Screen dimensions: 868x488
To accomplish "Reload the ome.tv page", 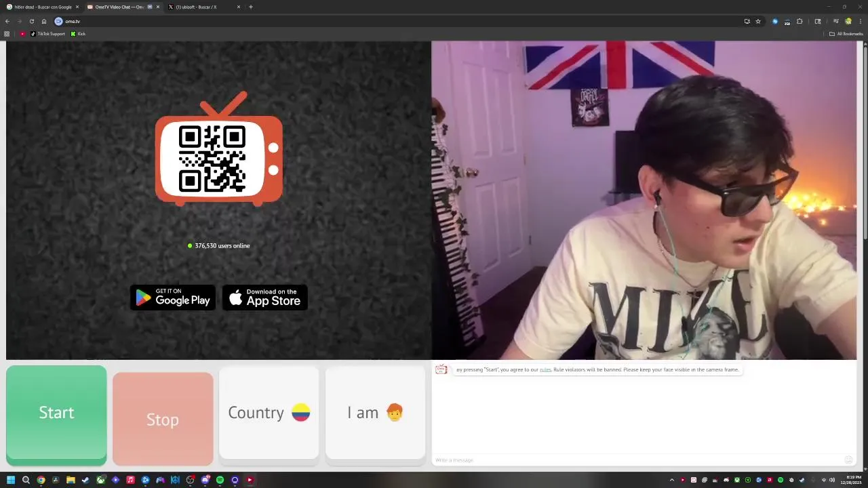I will coord(31,21).
